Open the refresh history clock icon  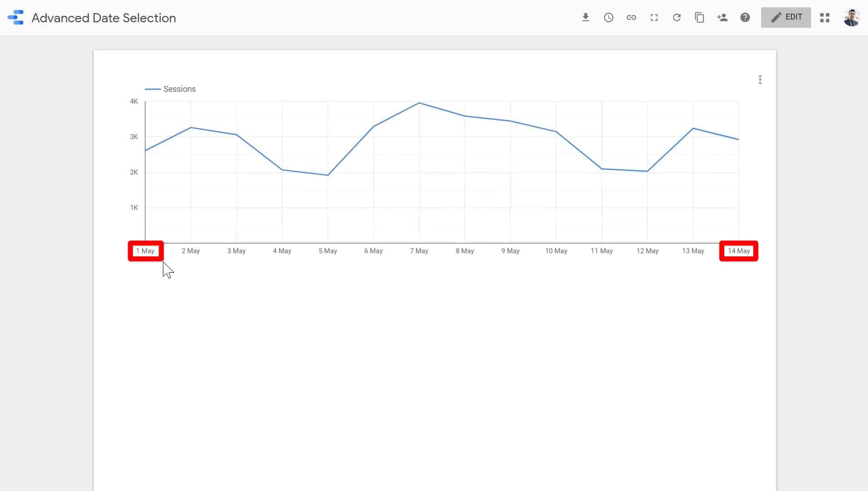pyautogui.click(x=608, y=18)
